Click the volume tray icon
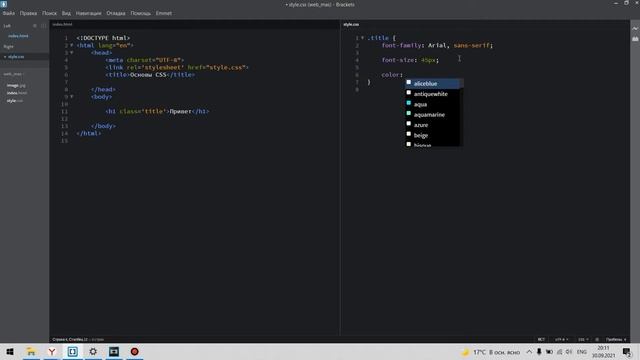 click(x=569, y=351)
